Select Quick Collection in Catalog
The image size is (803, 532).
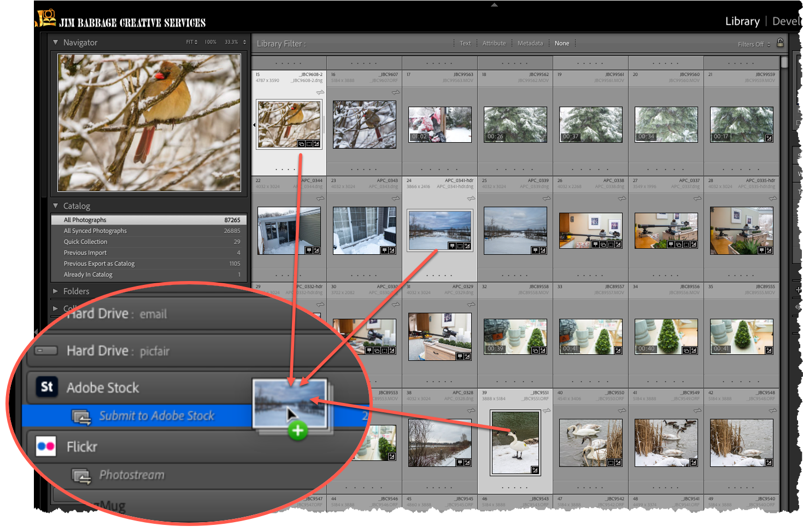[x=149, y=242]
